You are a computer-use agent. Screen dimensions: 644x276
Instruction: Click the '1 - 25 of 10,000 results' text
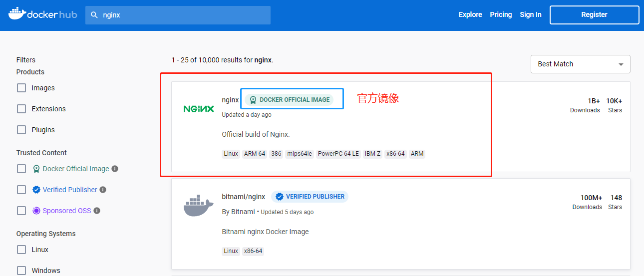pyautogui.click(x=222, y=60)
